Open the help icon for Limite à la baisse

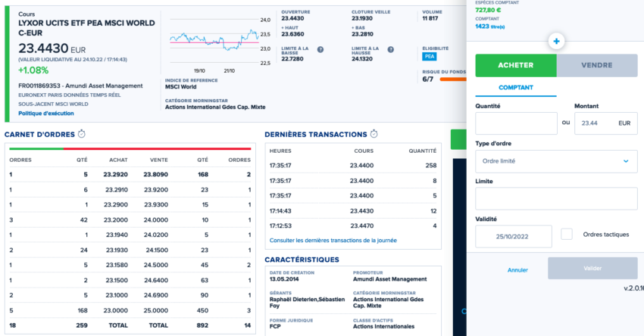(x=320, y=49)
